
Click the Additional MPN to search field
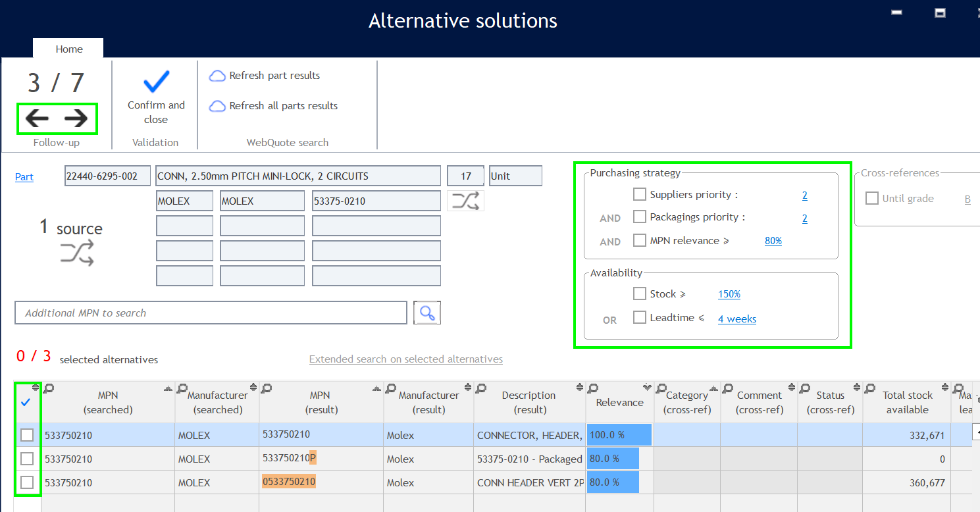click(211, 313)
